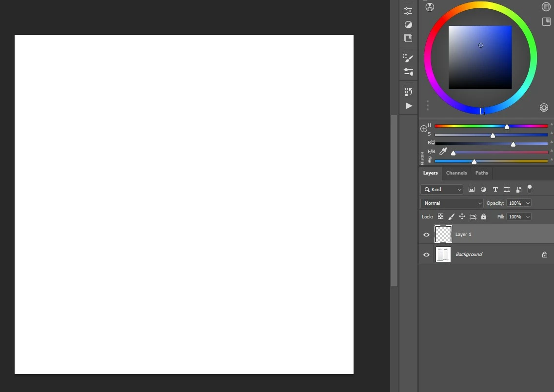Filter layers by smart object icon

pos(519,190)
